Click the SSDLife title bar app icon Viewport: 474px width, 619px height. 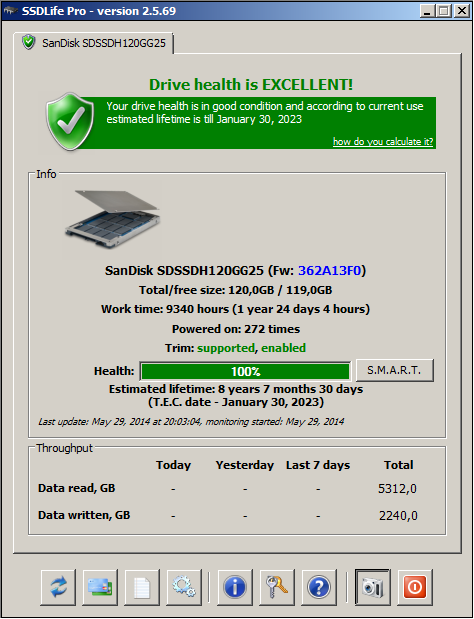click(10, 11)
